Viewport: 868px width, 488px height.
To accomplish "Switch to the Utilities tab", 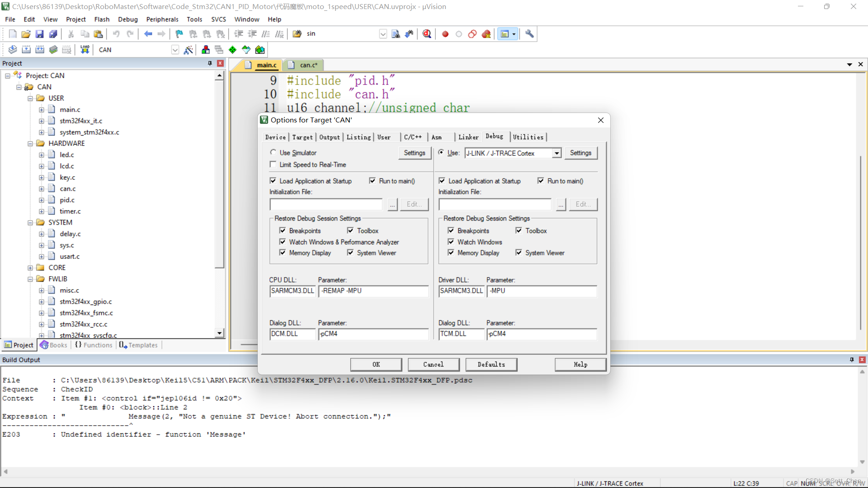I will [528, 137].
